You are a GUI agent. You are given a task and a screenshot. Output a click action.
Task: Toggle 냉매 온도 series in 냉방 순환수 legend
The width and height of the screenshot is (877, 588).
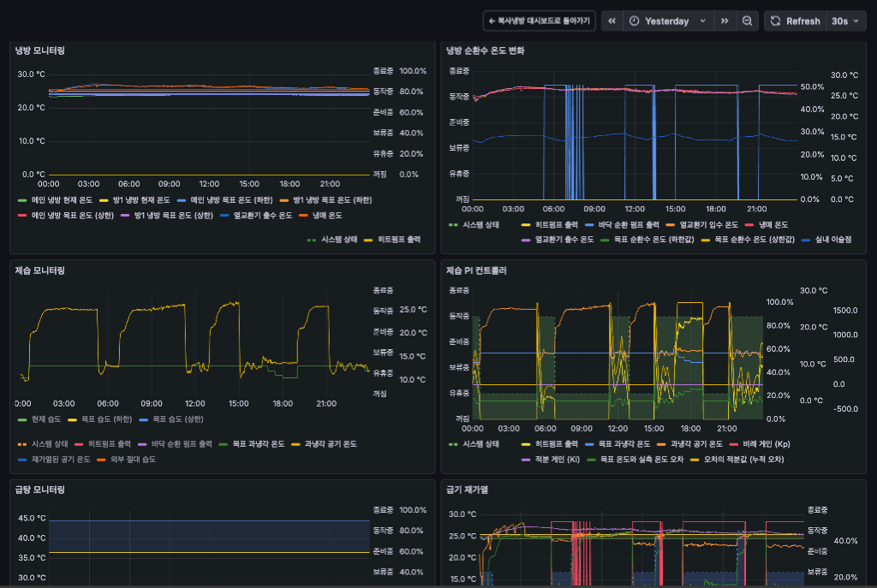[774, 224]
